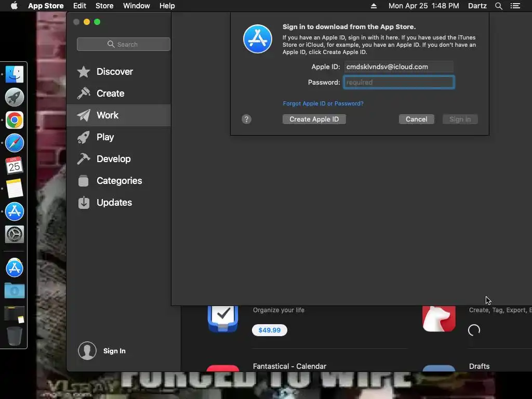Open the Updates download icon

click(84, 203)
